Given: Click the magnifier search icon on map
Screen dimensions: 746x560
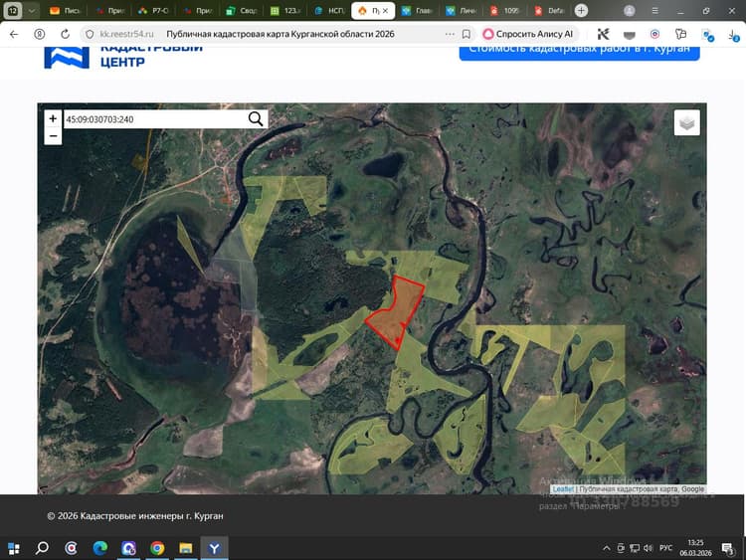Looking at the screenshot, I should pyautogui.click(x=256, y=119).
